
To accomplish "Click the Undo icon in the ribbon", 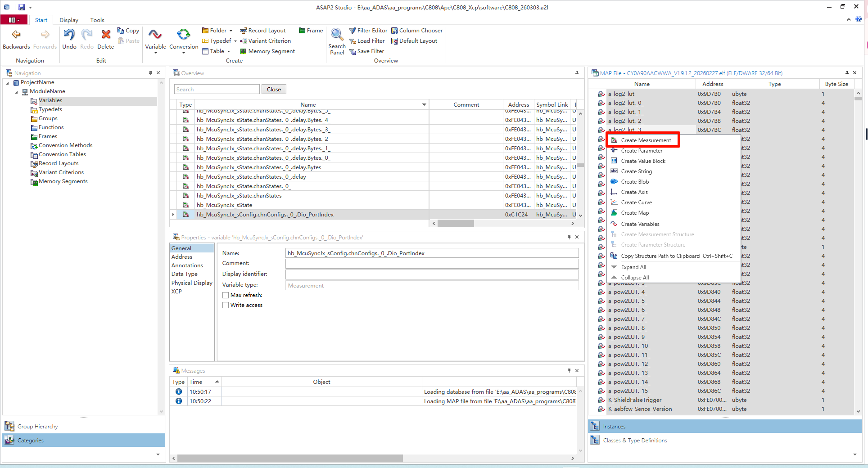I will click(x=69, y=35).
